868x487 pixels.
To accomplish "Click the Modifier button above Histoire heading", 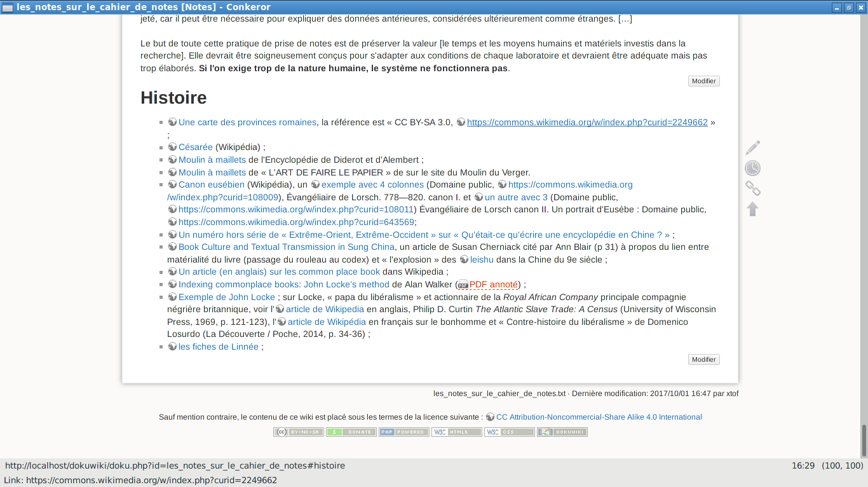I will pyautogui.click(x=703, y=81).
